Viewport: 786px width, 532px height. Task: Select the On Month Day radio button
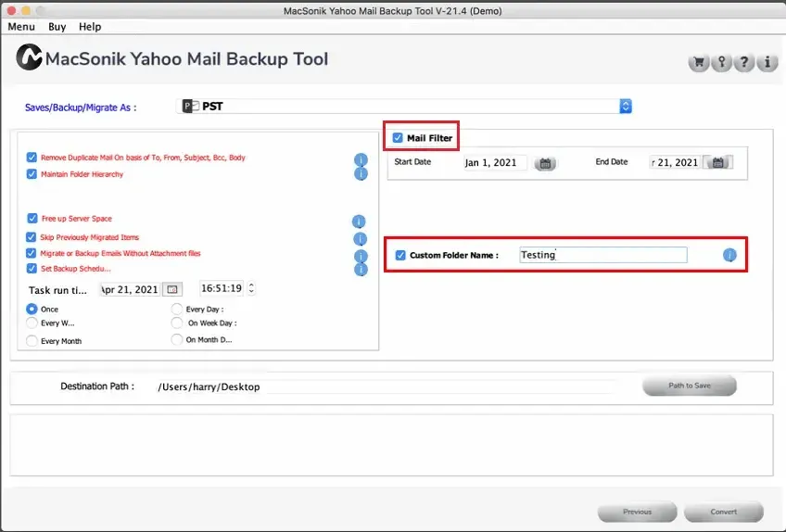[176, 339]
